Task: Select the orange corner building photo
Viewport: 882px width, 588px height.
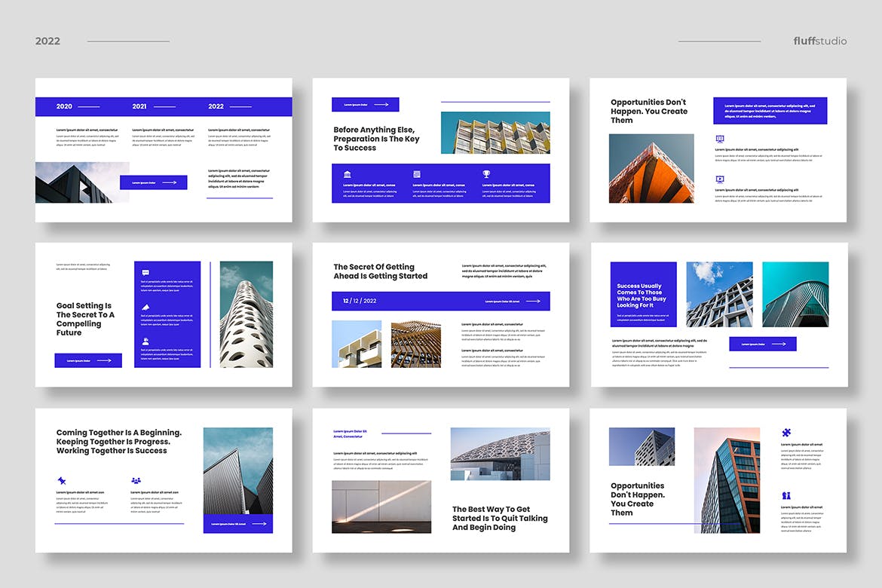Action: coord(651,169)
